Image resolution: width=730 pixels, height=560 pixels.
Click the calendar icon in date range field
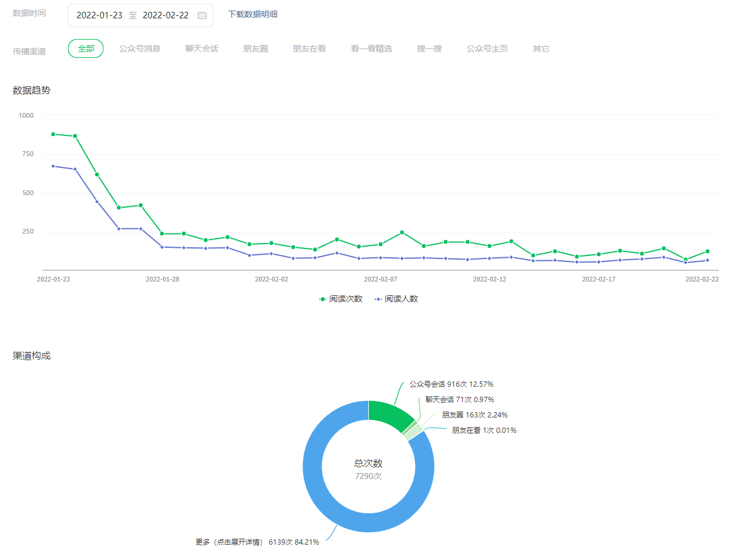[x=202, y=15]
